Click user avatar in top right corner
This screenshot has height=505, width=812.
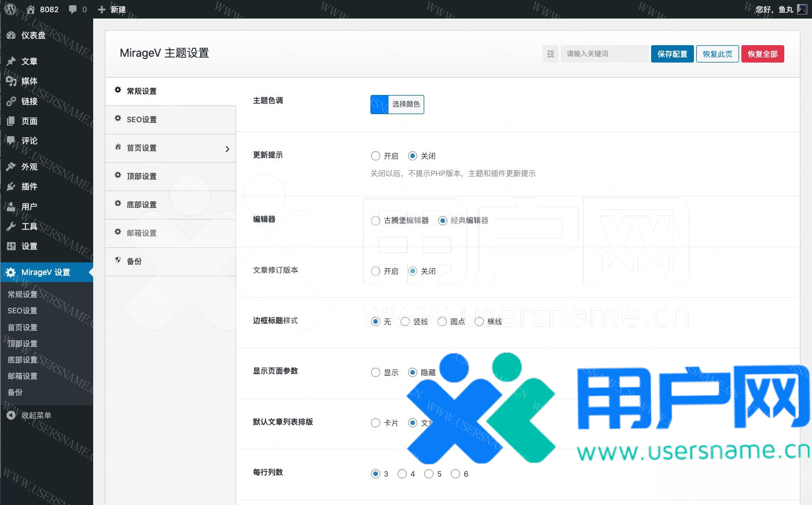click(802, 9)
